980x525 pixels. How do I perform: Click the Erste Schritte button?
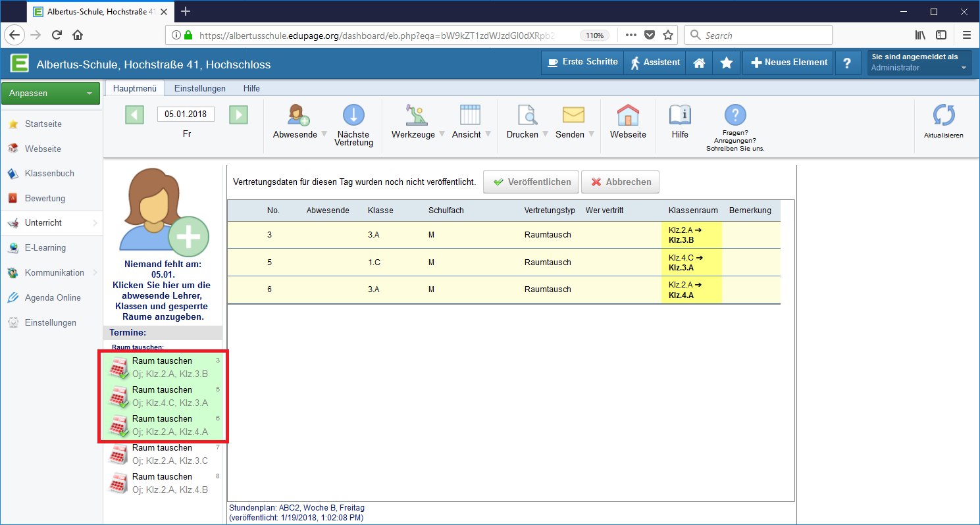pyautogui.click(x=582, y=63)
